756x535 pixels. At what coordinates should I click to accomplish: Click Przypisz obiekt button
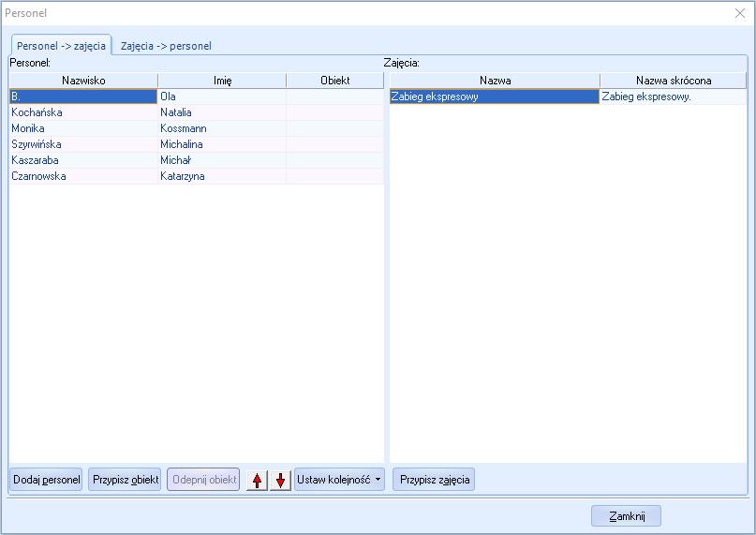click(125, 480)
